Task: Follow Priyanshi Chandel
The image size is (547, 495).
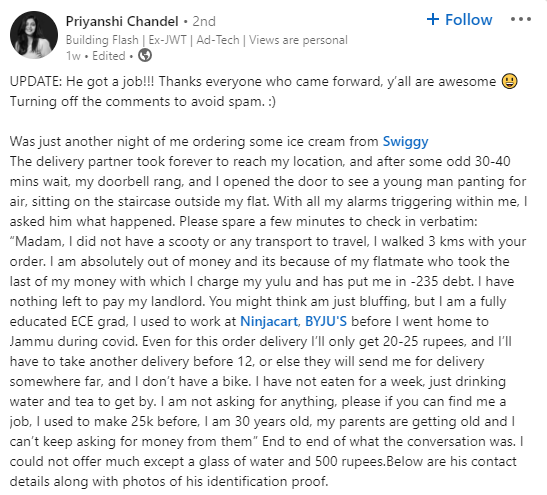Action: 459,20
